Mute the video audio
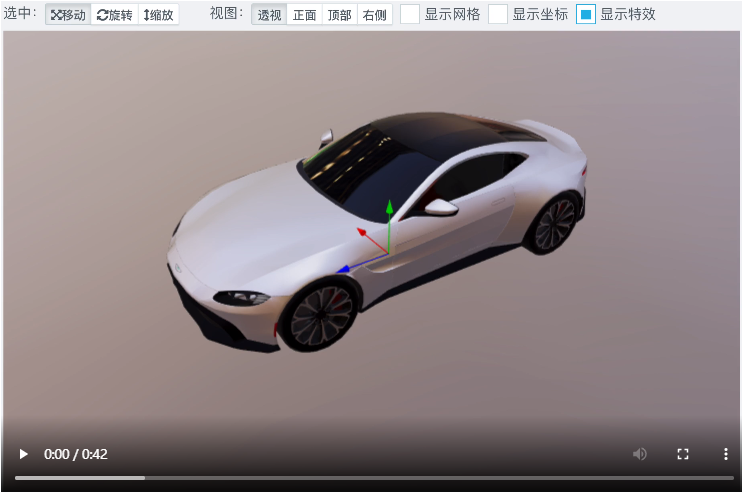The height and width of the screenshot is (492, 742). [639, 454]
